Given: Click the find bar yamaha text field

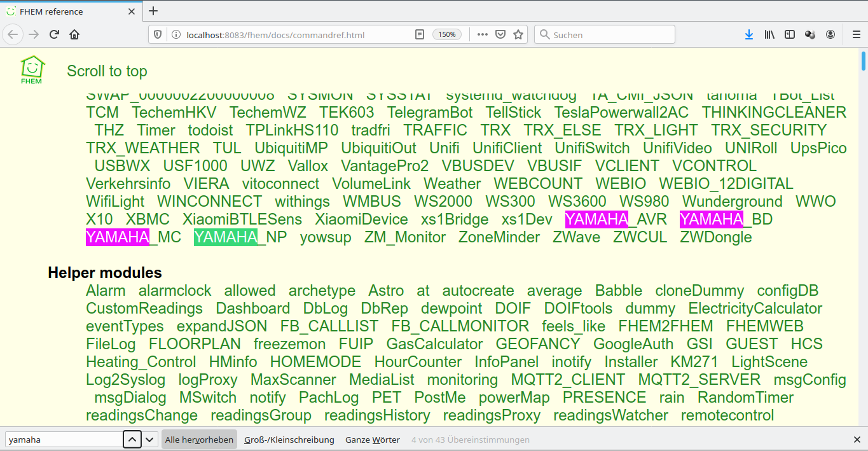Looking at the screenshot, I should point(64,440).
